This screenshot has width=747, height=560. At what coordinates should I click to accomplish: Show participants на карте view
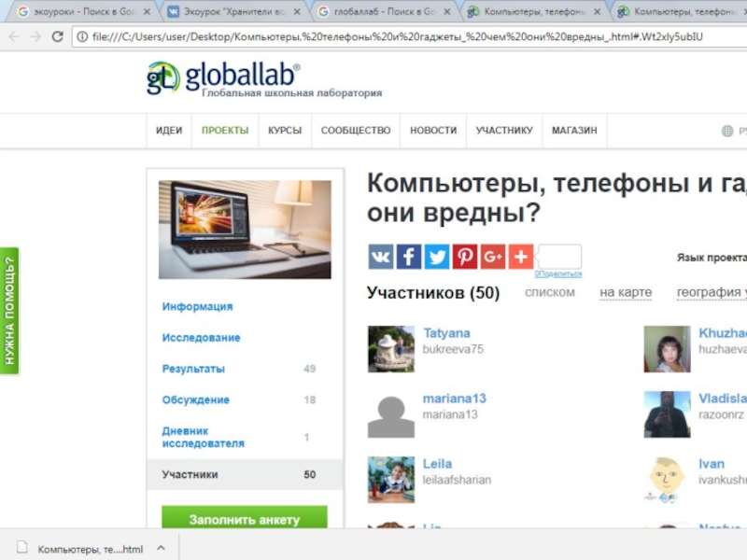626,293
